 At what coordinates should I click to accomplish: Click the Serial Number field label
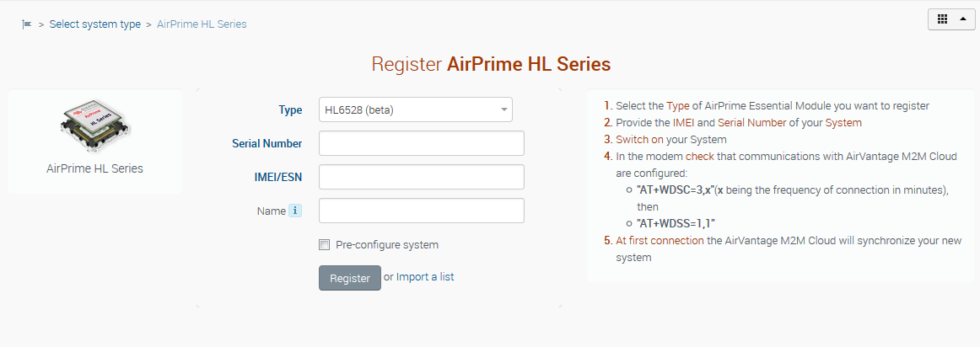point(267,143)
